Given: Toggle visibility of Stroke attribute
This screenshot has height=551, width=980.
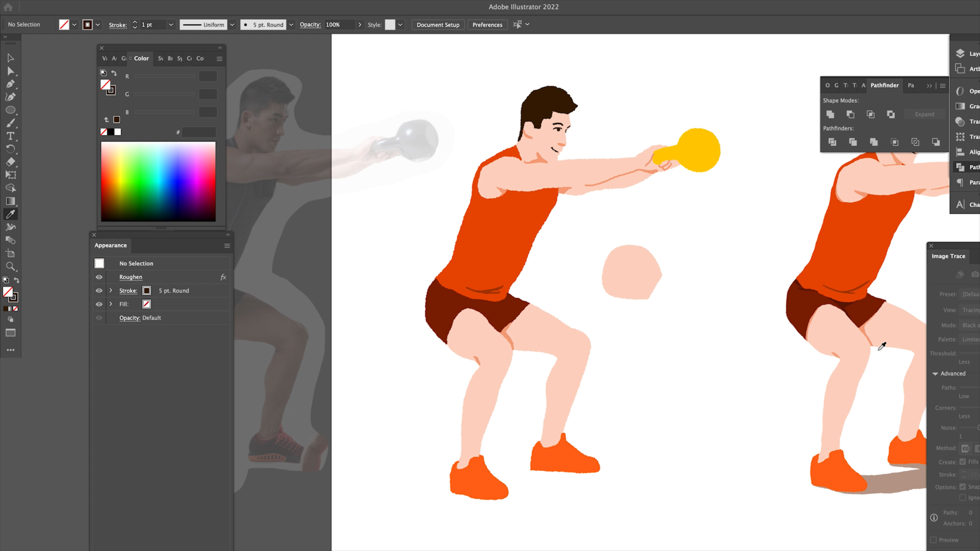Looking at the screenshot, I should click(x=99, y=291).
